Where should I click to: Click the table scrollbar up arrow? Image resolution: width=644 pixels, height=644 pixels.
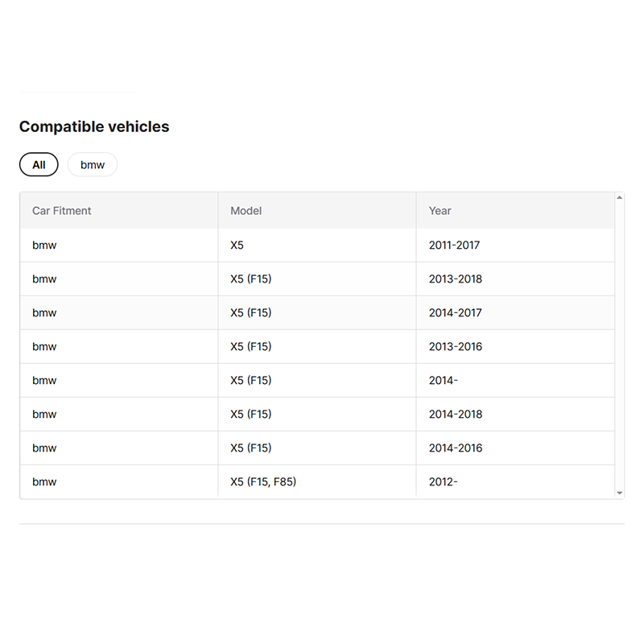pos(619,198)
